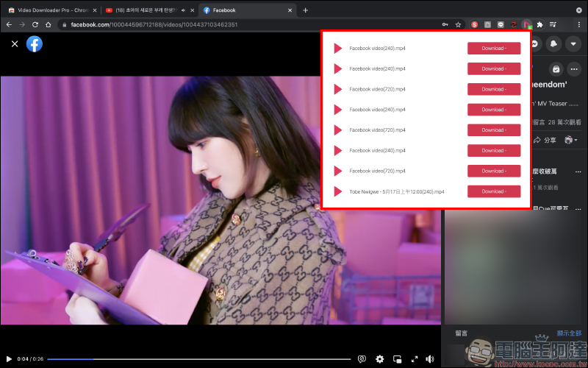Image resolution: width=588 pixels, height=368 pixels.
Task: Toggle picture-in-picture mode
Action: (397, 359)
